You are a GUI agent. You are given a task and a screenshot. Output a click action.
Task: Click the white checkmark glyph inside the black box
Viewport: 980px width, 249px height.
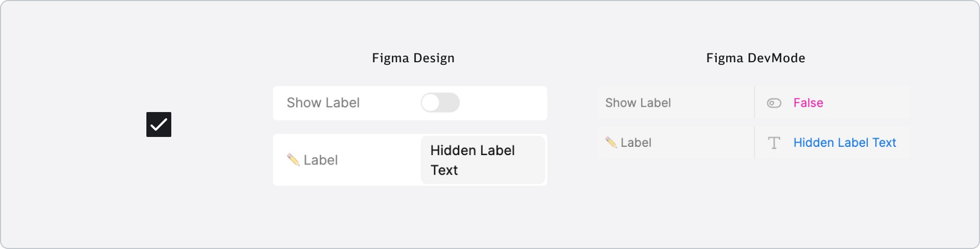pyautogui.click(x=159, y=125)
